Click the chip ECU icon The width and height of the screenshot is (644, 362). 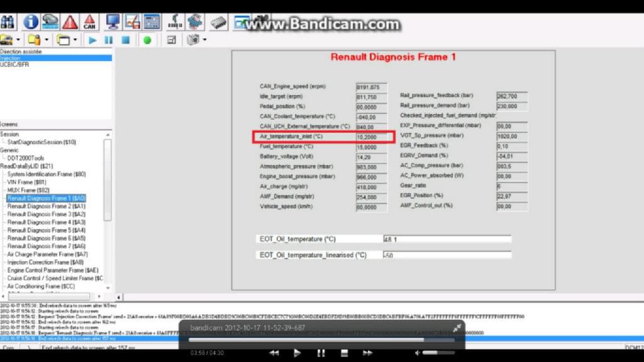click(218, 23)
